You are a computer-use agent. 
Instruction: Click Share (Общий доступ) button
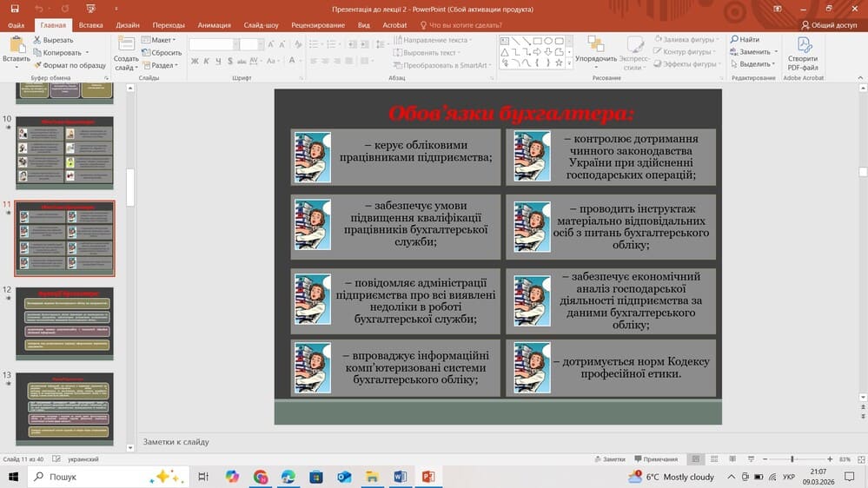point(829,25)
